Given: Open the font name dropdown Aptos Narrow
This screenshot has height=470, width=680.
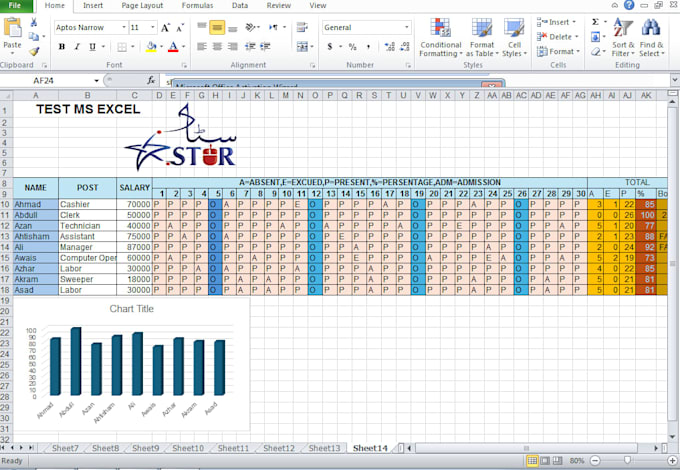Looking at the screenshot, I should pos(123,27).
